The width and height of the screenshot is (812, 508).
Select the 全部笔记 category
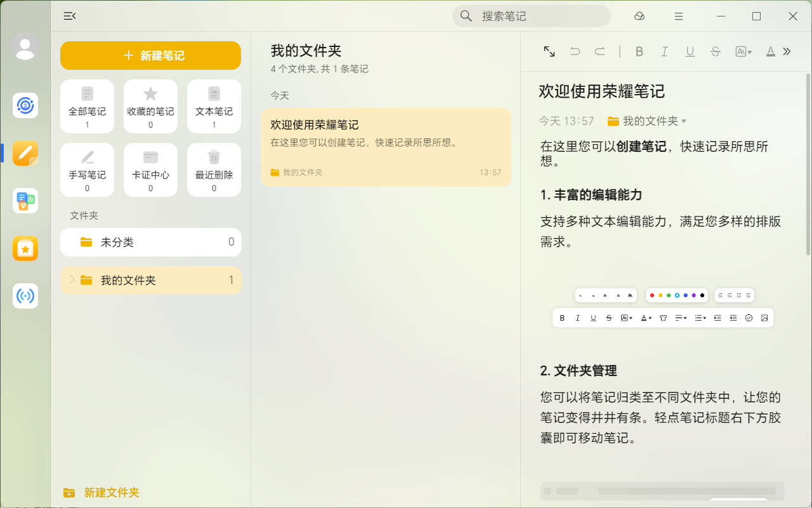tap(87, 106)
